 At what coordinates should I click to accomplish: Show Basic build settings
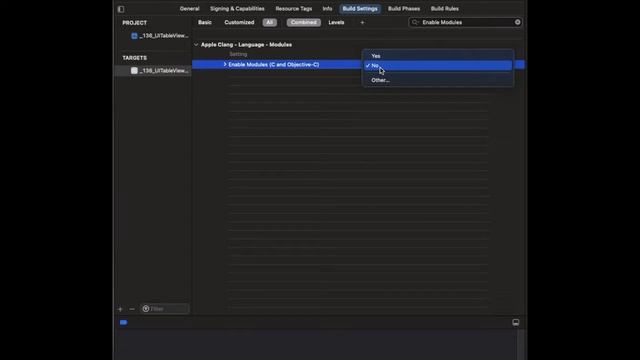[205, 22]
